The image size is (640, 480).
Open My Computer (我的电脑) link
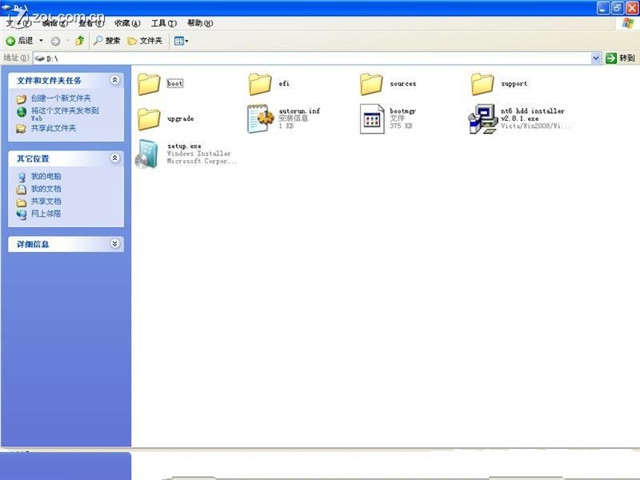[46, 176]
